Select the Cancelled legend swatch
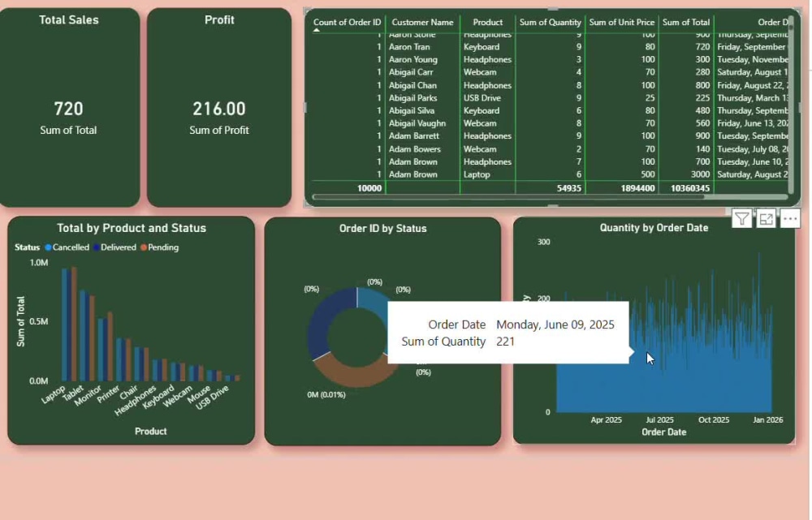This screenshot has width=812, height=520. [48, 247]
